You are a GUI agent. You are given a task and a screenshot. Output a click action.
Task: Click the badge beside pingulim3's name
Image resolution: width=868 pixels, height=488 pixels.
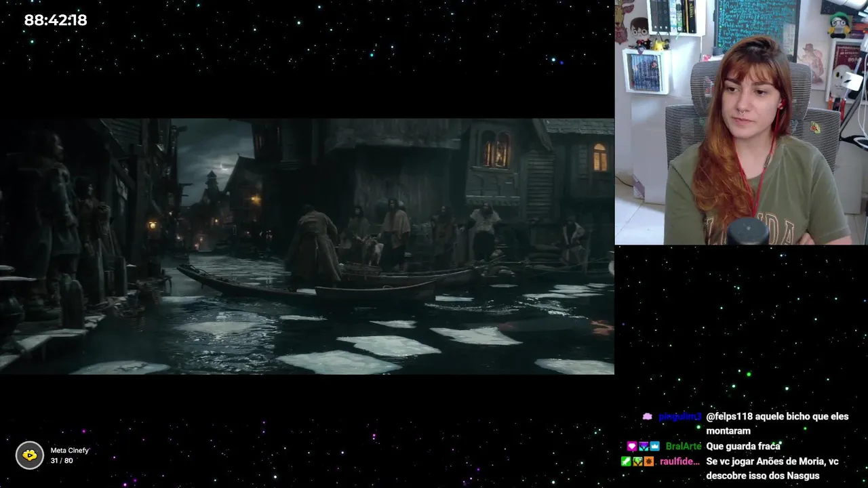pyautogui.click(x=648, y=417)
